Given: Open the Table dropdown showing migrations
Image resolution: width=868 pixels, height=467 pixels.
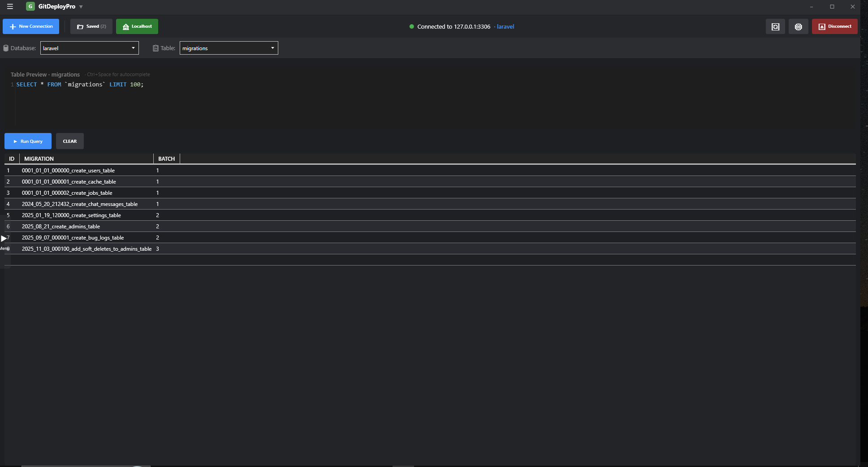Looking at the screenshot, I should [229, 48].
